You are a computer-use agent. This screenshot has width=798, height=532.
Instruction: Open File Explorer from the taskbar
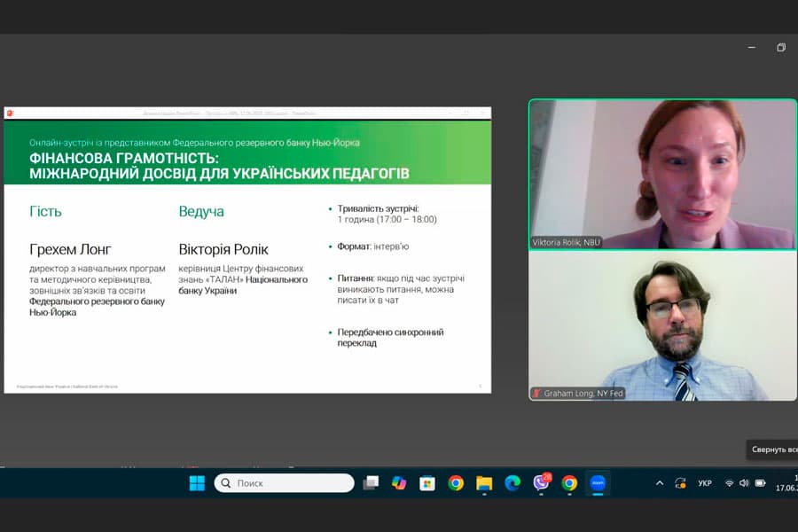(484, 483)
